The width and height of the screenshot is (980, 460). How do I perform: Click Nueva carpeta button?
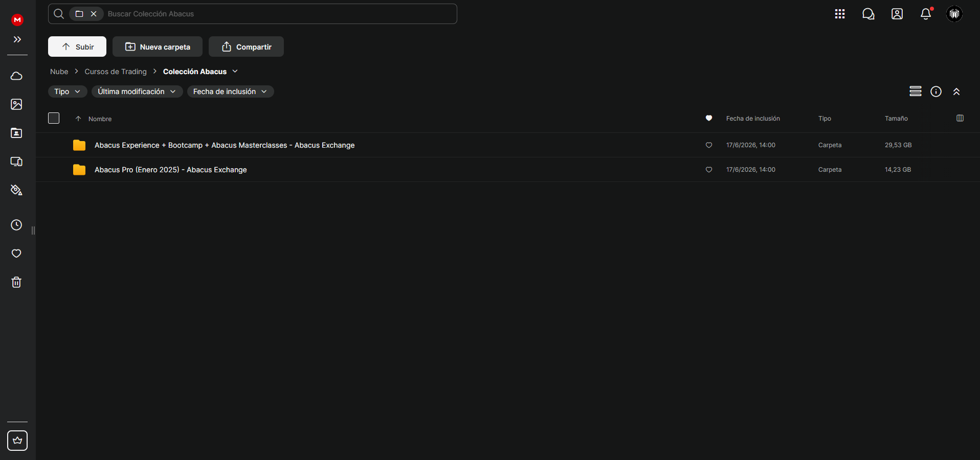click(158, 47)
